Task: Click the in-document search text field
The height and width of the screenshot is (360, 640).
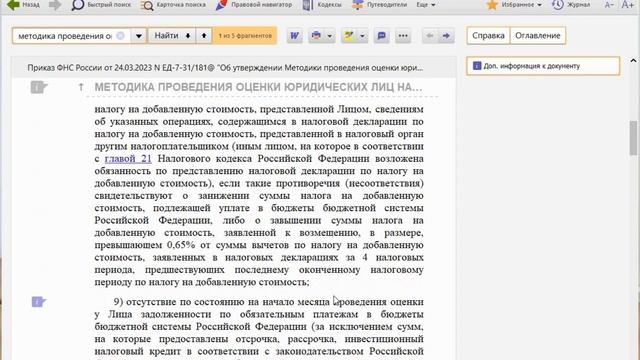Action: tap(65, 36)
